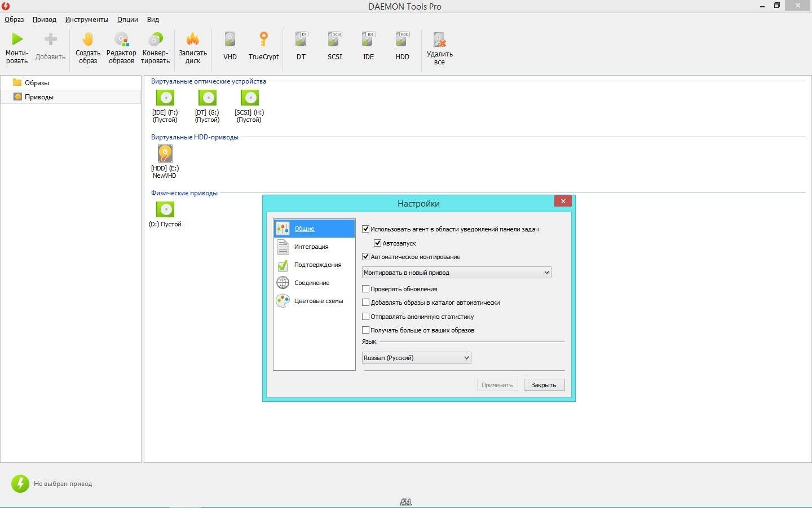The height and width of the screenshot is (508, 812).
Task: Click Физические приводы heading
Action: [x=184, y=193]
